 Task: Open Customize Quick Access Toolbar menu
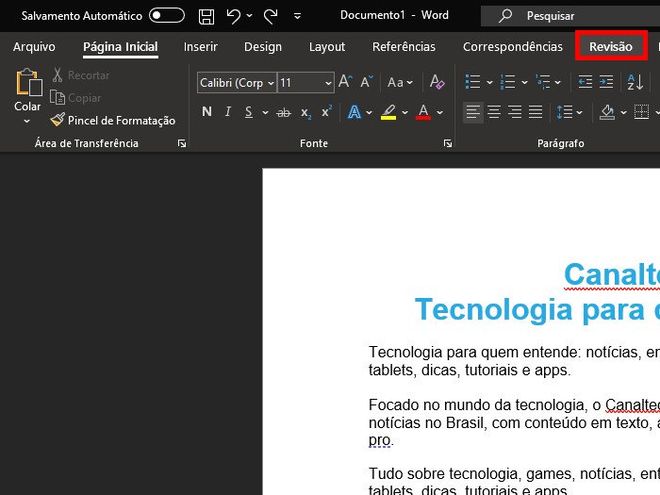click(x=297, y=16)
